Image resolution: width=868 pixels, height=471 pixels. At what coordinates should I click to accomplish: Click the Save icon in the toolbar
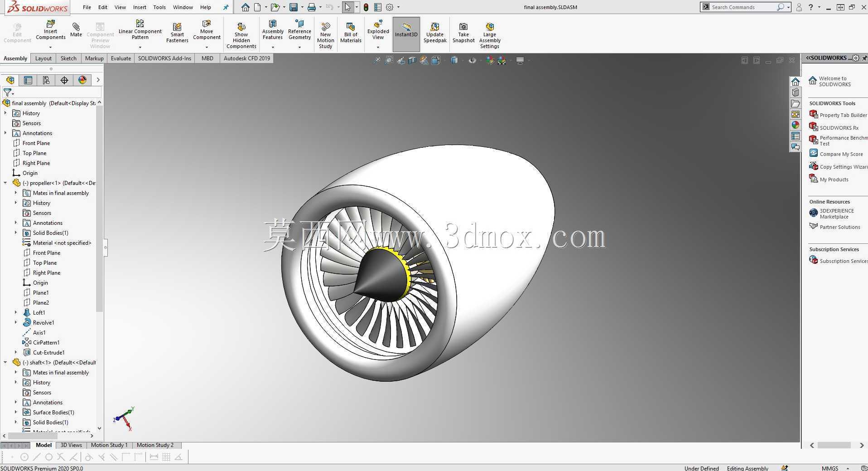[294, 7]
